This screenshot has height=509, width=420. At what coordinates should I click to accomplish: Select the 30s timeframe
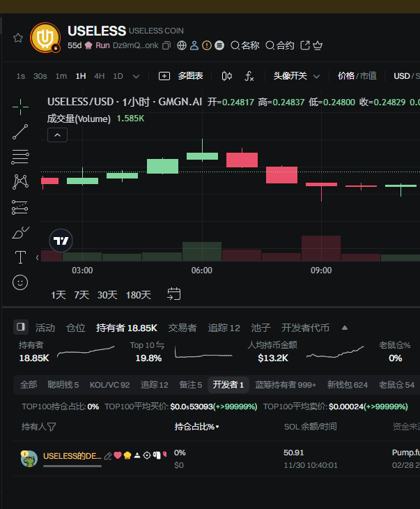point(40,76)
